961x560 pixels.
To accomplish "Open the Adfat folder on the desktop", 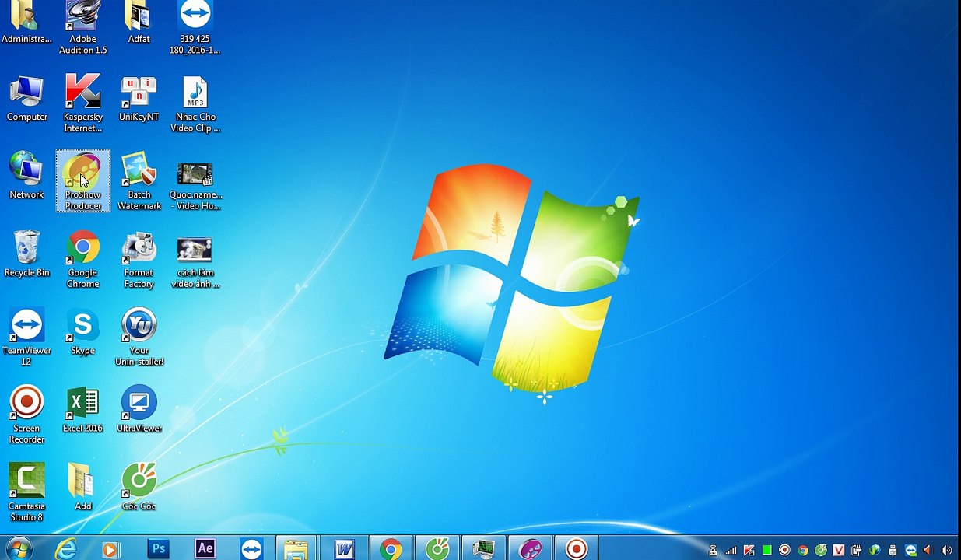I will (139, 23).
